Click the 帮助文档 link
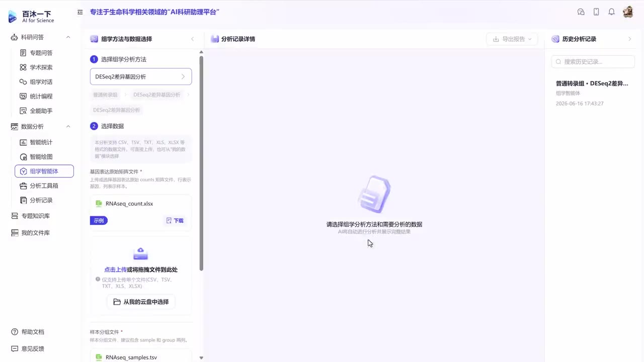The image size is (644, 362). point(33,332)
